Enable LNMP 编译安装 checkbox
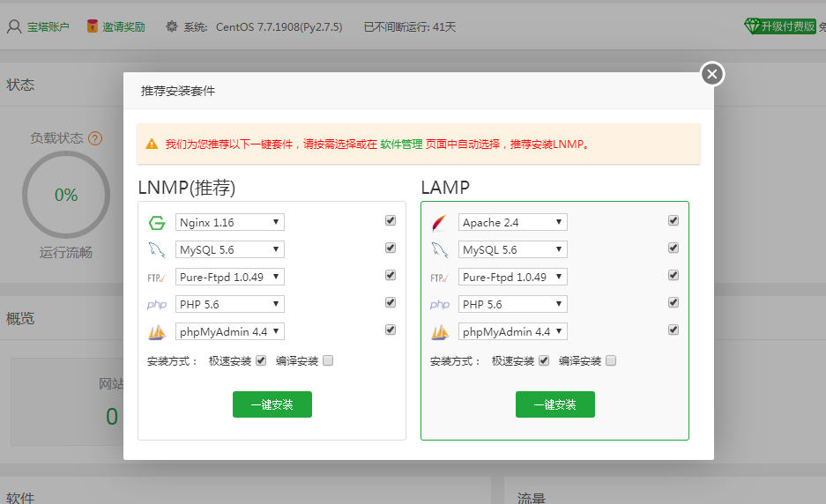826x504 pixels. coord(328,360)
